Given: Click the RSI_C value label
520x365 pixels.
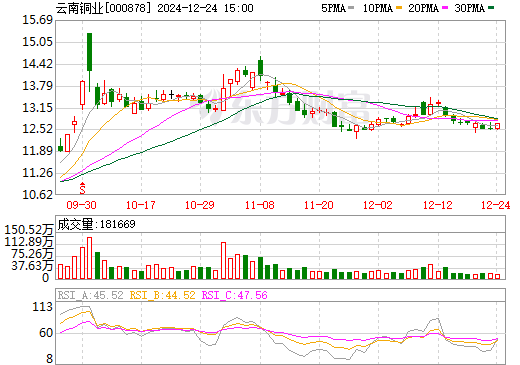Looking at the screenshot, I should click(x=235, y=295).
